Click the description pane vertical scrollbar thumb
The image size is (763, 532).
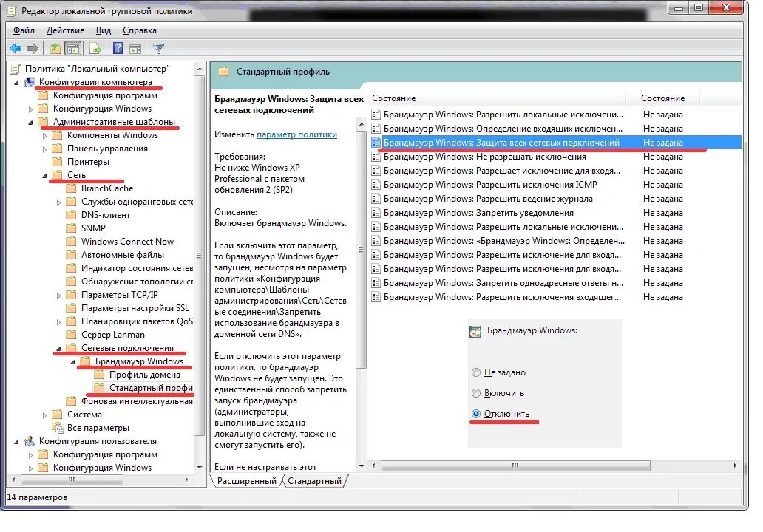click(x=361, y=250)
